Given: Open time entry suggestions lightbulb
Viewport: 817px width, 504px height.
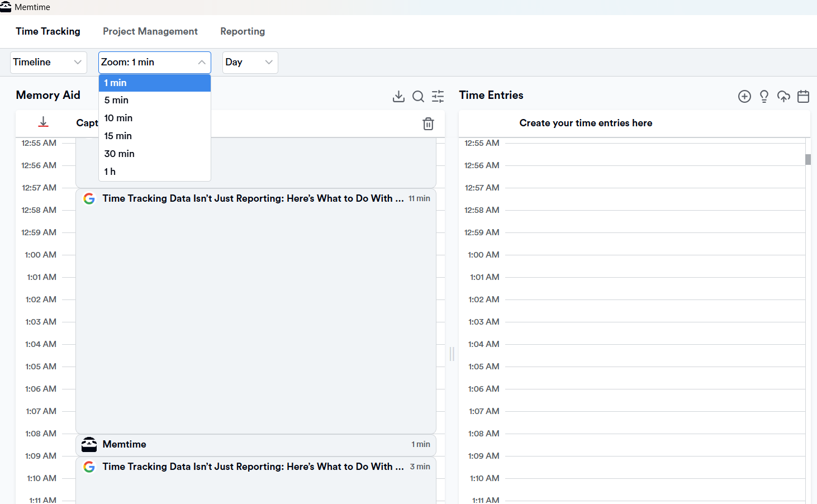Looking at the screenshot, I should click(764, 96).
